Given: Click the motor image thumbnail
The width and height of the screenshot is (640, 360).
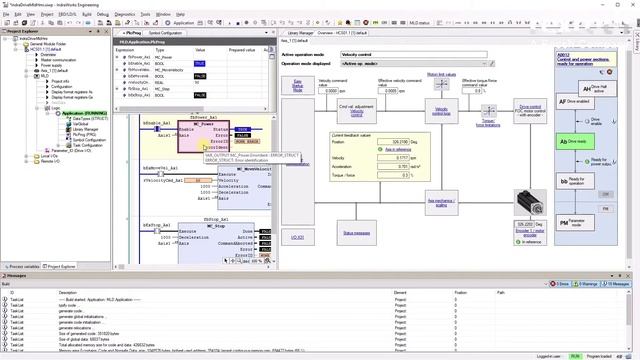Looking at the screenshot, I should coord(530,202).
